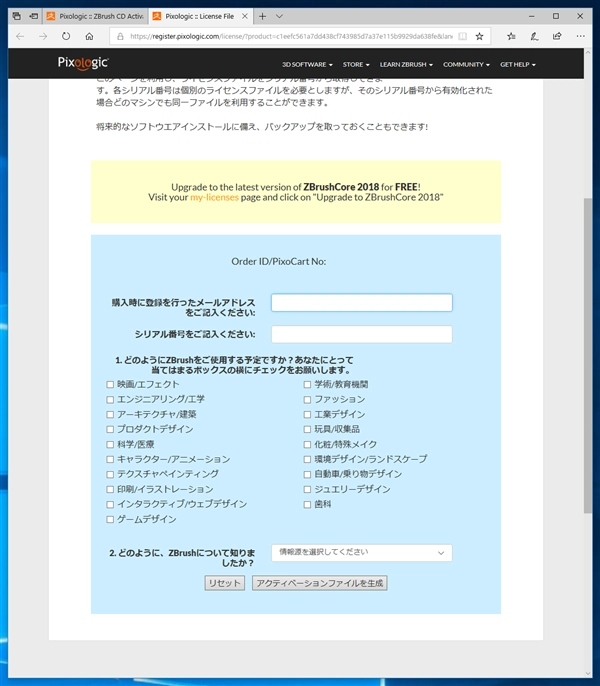
Task: Open reading view icon in address bar
Action: (462, 36)
